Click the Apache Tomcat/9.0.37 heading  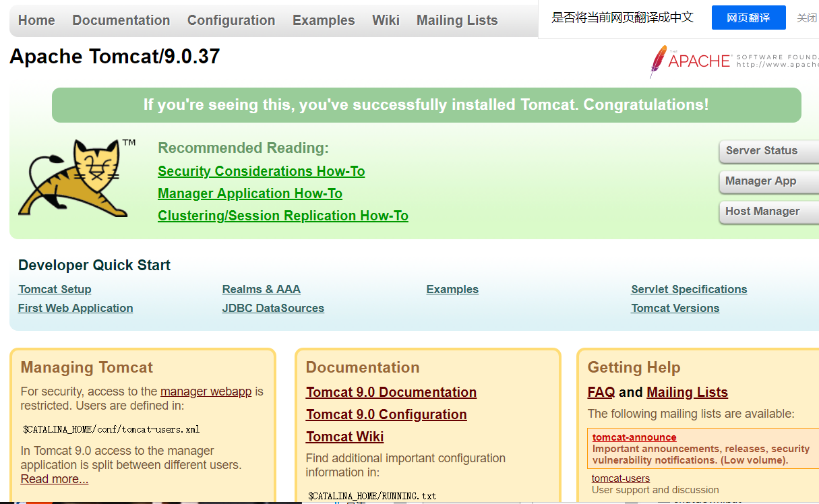click(x=115, y=57)
